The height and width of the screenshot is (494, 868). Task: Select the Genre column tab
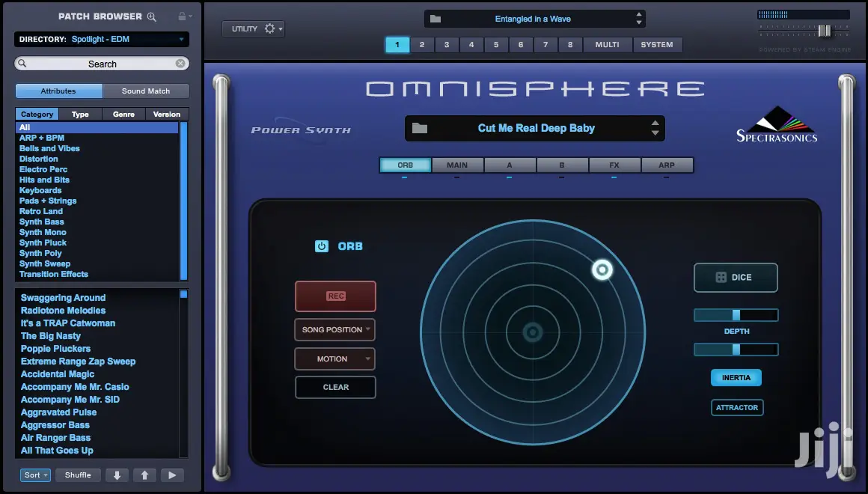[123, 114]
